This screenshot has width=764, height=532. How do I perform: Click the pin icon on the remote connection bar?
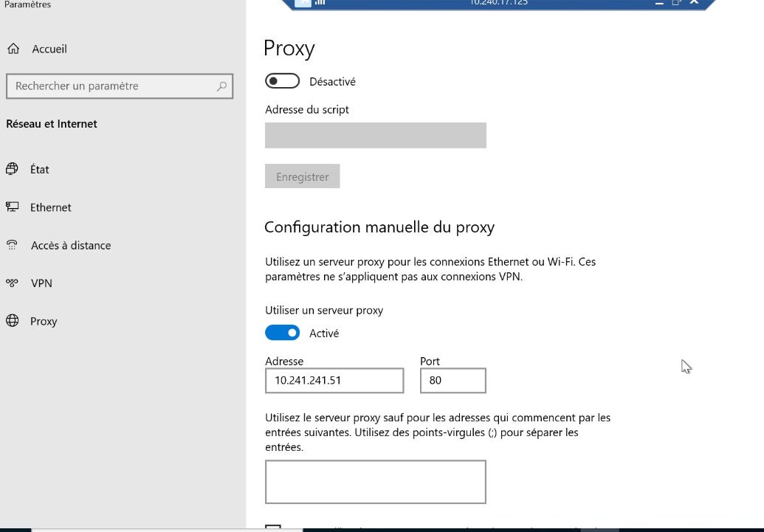[303, 3]
